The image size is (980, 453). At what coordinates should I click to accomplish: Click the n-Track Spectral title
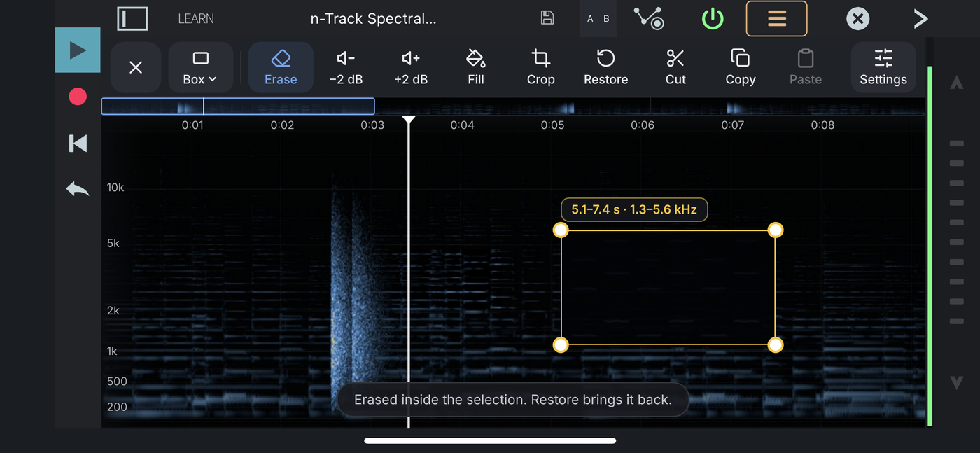(374, 19)
